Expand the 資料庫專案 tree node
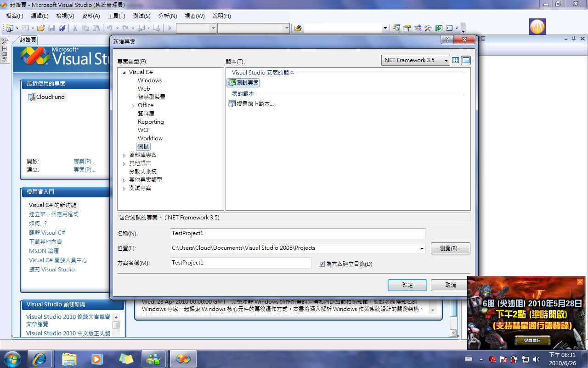 point(124,155)
